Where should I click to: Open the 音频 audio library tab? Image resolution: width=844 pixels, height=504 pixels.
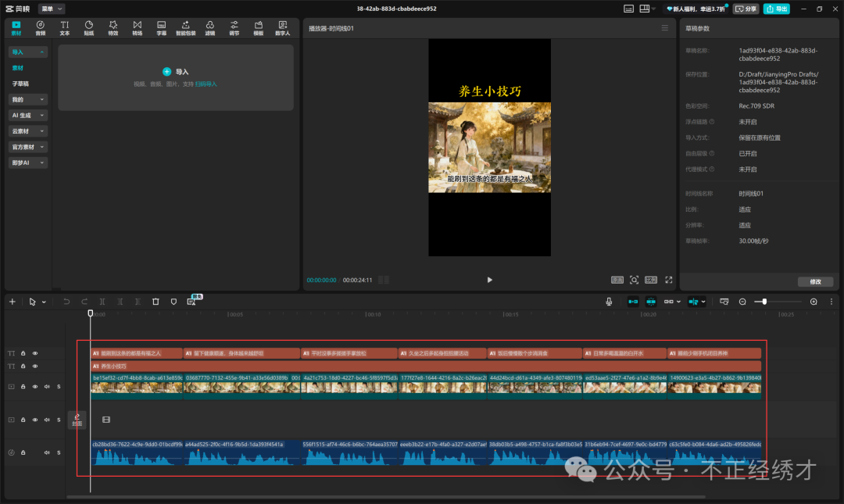tap(41, 28)
